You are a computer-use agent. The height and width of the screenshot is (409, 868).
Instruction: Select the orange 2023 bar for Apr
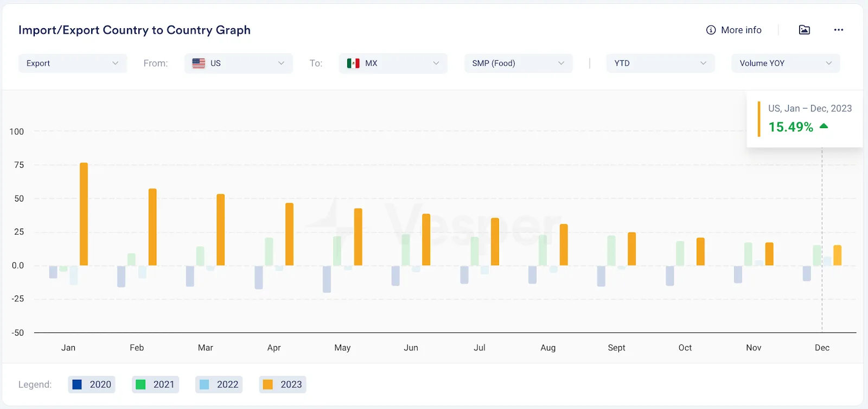[x=290, y=234]
